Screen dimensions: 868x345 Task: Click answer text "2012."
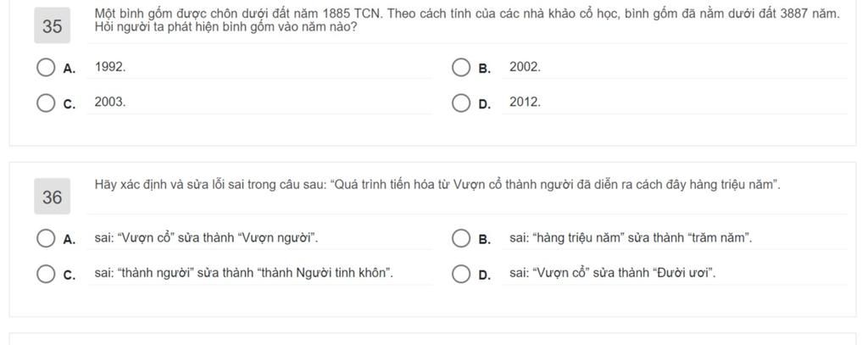tap(526, 102)
